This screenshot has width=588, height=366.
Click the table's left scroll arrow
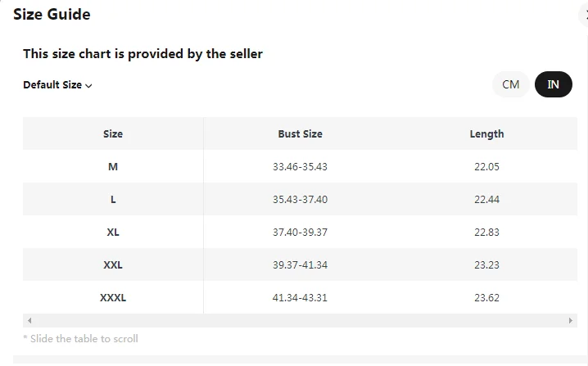[x=29, y=321]
